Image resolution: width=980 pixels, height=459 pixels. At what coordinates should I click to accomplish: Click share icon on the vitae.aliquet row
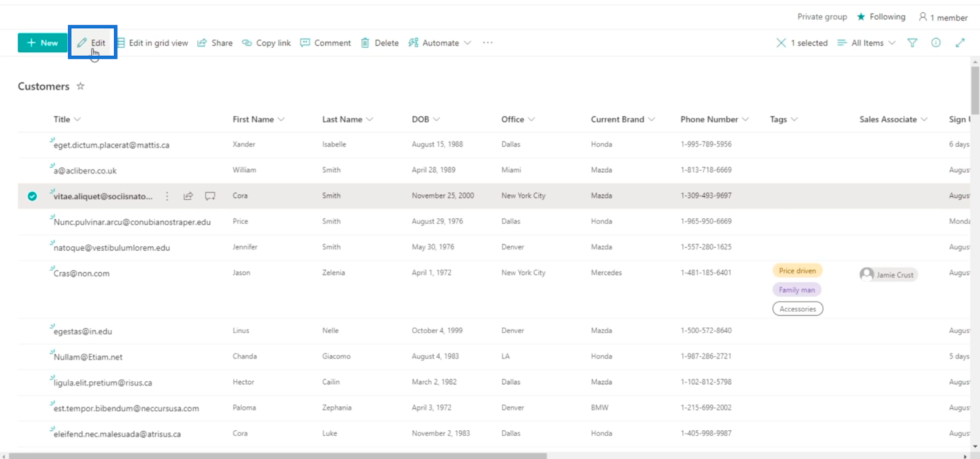click(x=188, y=196)
